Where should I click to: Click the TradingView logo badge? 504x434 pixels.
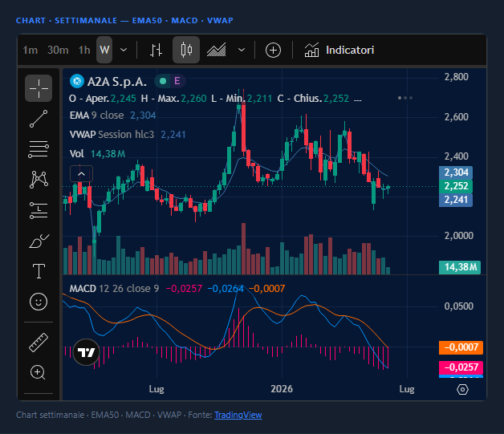click(x=86, y=352)
